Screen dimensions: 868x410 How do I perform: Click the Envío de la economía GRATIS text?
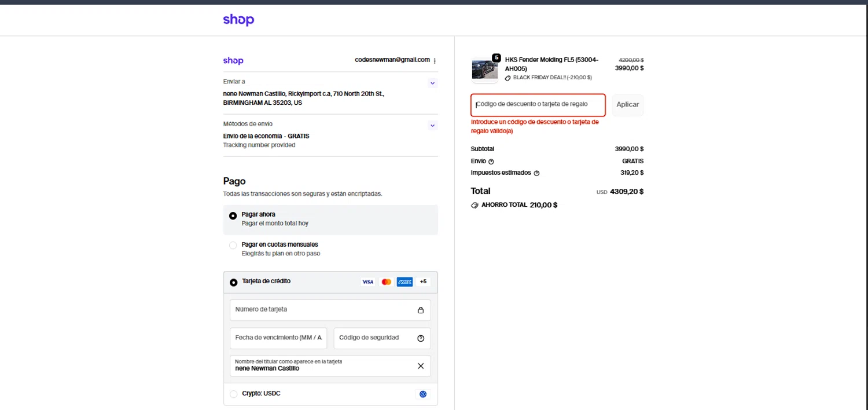click(266, 136)
